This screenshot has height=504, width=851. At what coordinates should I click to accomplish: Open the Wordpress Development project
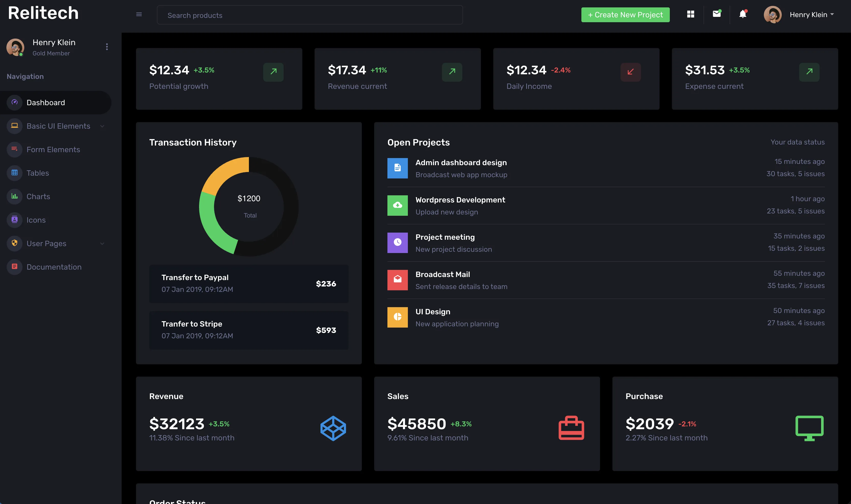pos(460,200)
